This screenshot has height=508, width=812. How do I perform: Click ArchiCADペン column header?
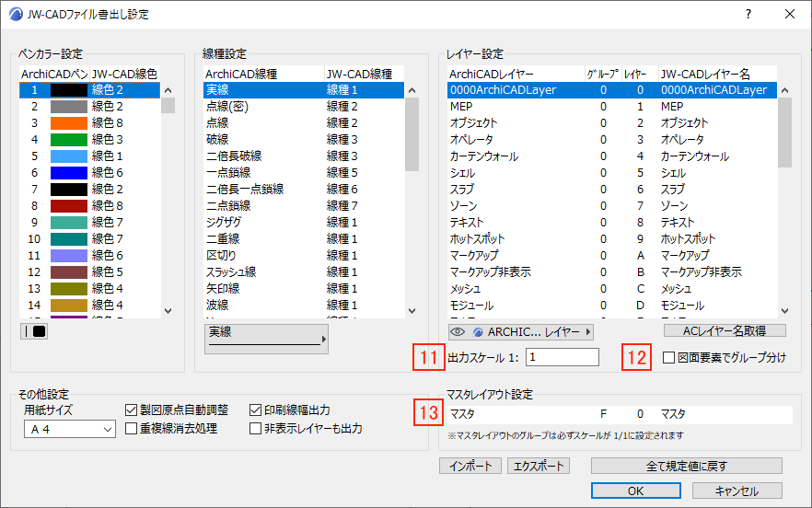click(x=53, y=74)
